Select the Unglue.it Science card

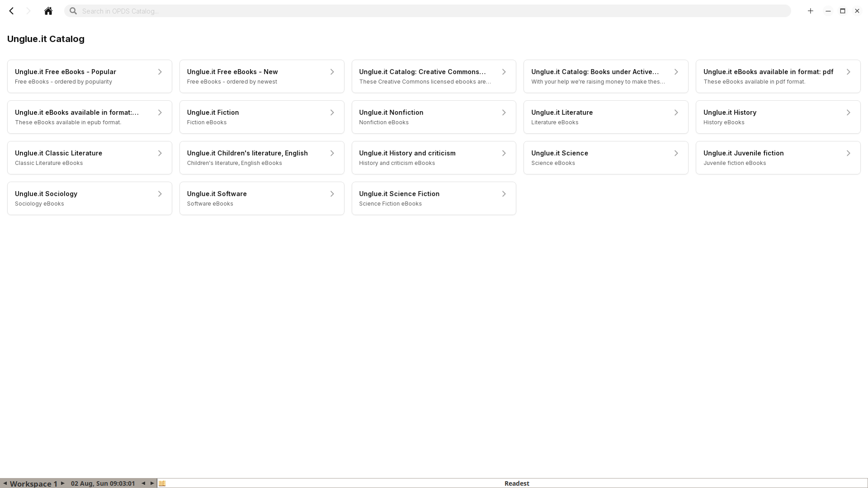click(x=606, y=158)
